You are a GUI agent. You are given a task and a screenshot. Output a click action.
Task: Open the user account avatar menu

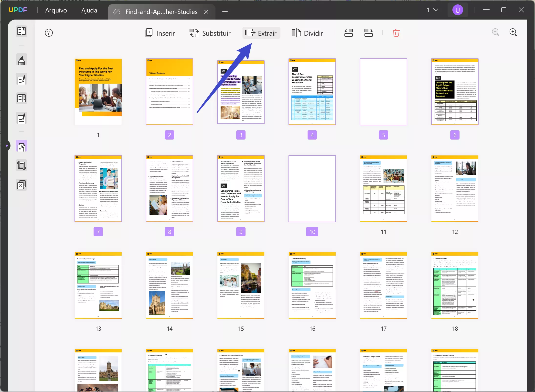[457, 10]
